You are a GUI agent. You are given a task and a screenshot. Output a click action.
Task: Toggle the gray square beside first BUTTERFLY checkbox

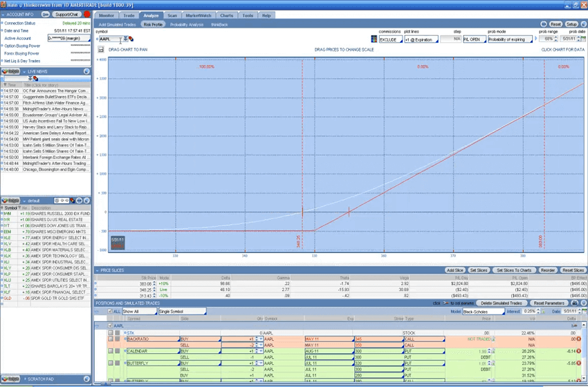coord(118,363)
